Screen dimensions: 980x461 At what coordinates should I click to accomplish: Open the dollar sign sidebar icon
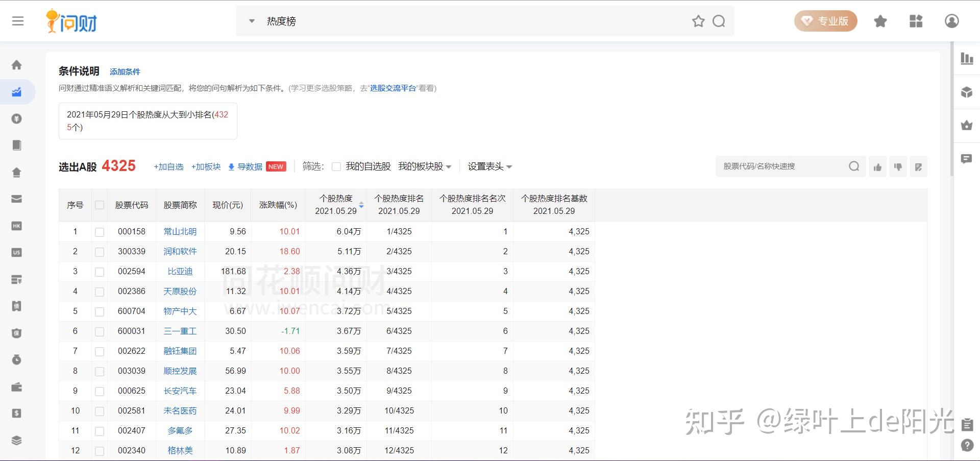17,413
